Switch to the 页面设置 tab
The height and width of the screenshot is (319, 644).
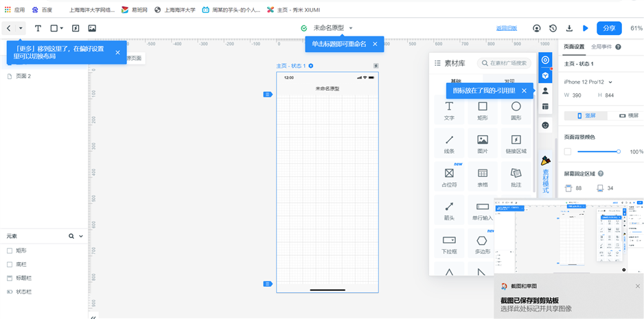pyautogui.click(x=574, y=47)
